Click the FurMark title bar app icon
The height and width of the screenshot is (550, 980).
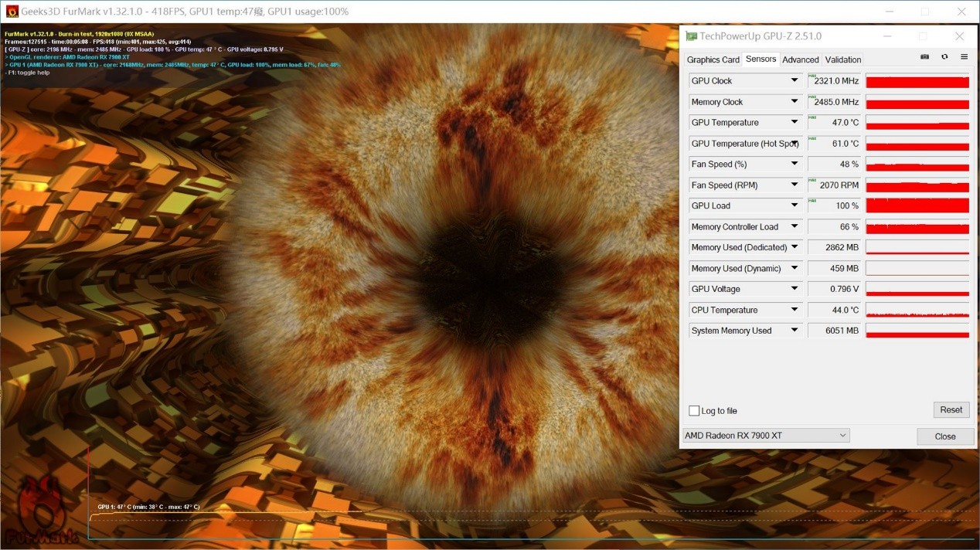coord(12,12)
